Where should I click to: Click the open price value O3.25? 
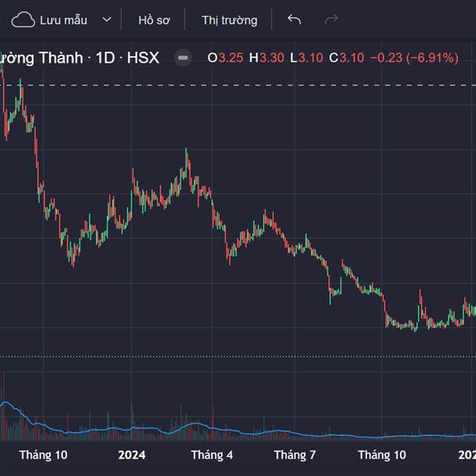(x=225, y=58)
